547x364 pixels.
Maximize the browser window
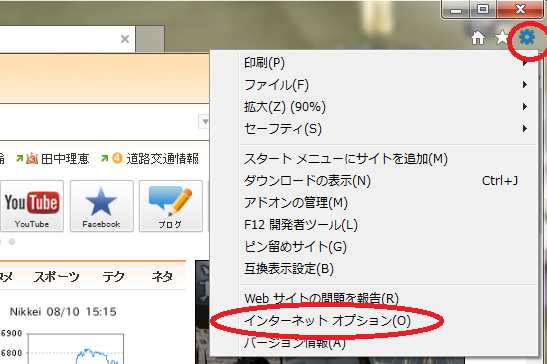(x=483, y=9)
